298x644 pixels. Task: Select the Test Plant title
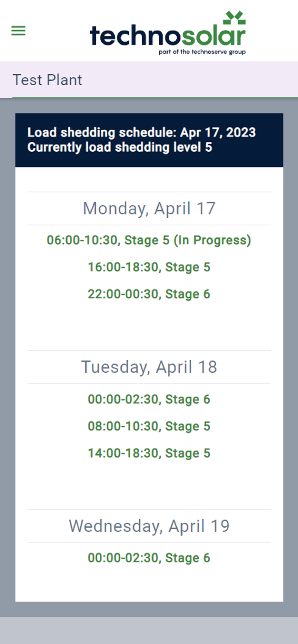(47, 80)
